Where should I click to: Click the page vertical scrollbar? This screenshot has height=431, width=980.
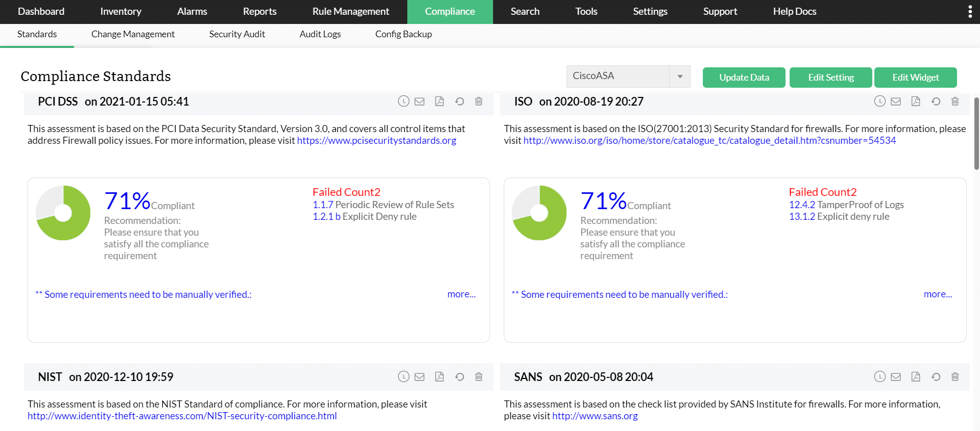(x=976, y=134)
